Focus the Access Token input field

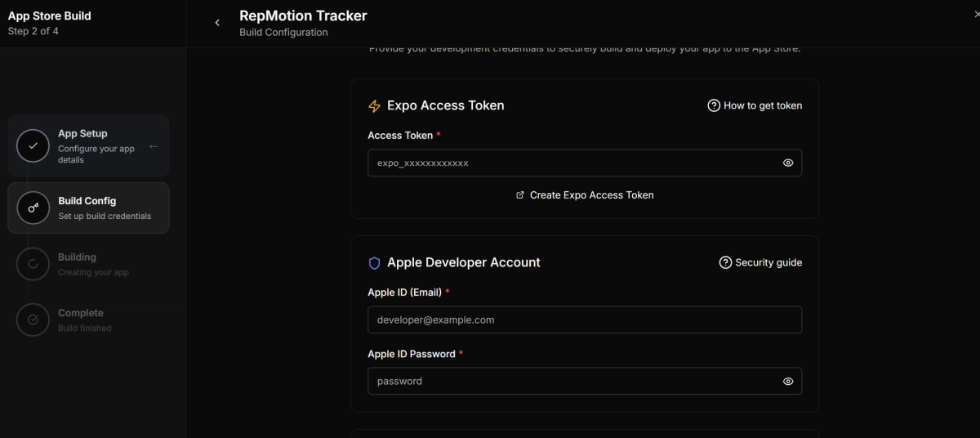(585, 163)
